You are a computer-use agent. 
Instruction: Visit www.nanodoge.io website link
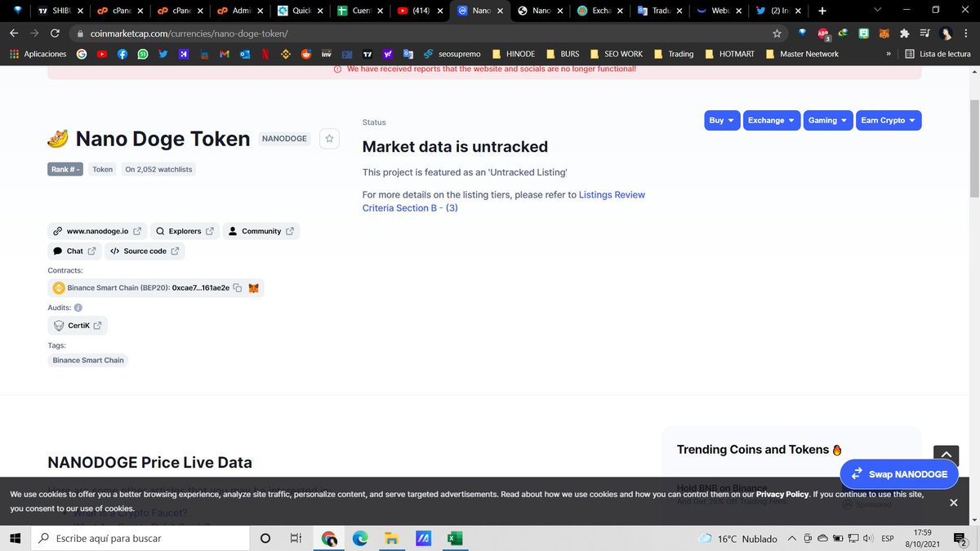click(x=97, y=231)
